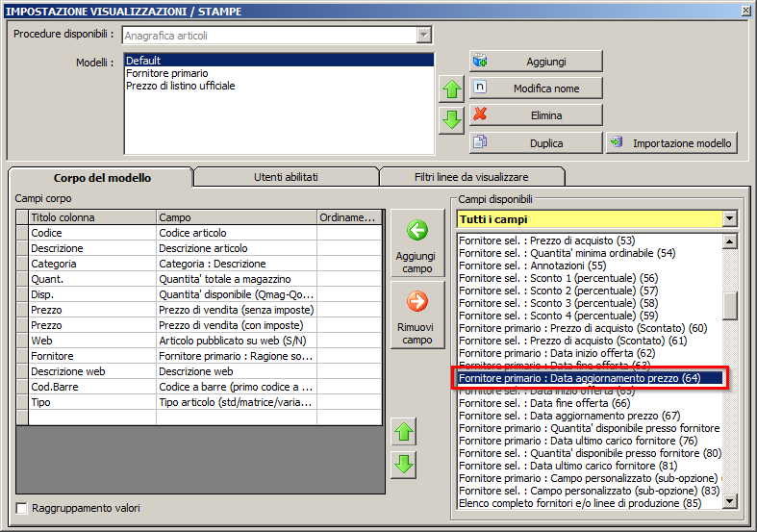
Task: Toggle the Raggruppamento valori checkbox
Action: [x=22, y=508]
